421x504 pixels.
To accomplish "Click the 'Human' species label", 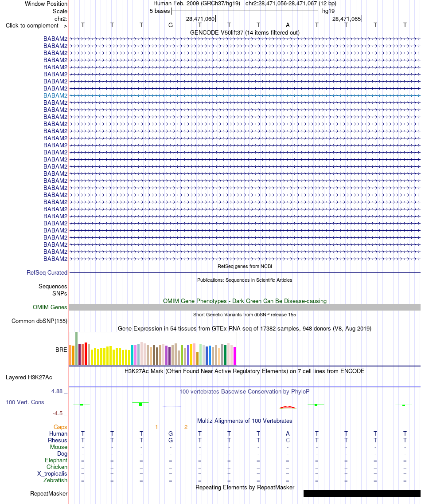I will click(58, 434).
